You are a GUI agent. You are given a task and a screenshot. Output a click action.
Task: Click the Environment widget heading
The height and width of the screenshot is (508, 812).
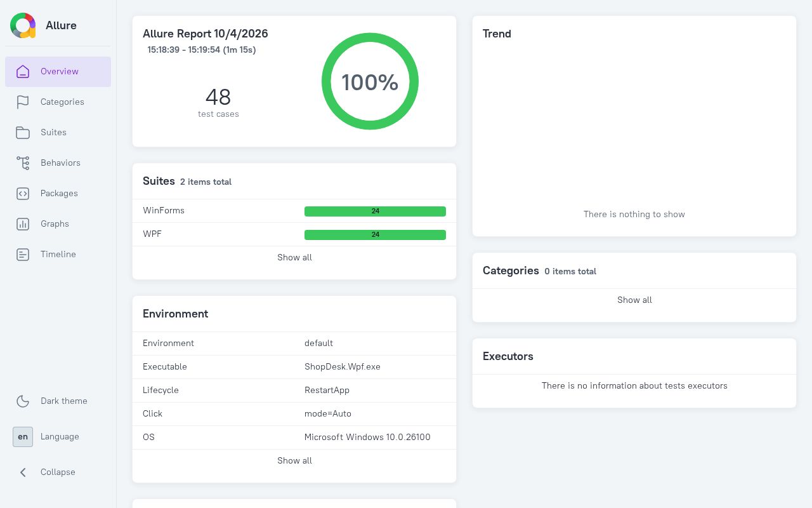coord(176,314)
